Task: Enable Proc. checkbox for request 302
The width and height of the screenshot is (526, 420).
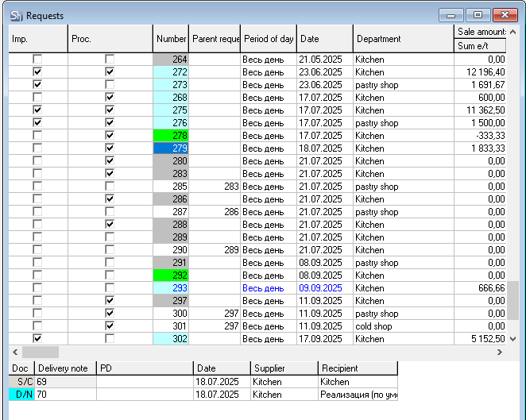Action: 110,339
